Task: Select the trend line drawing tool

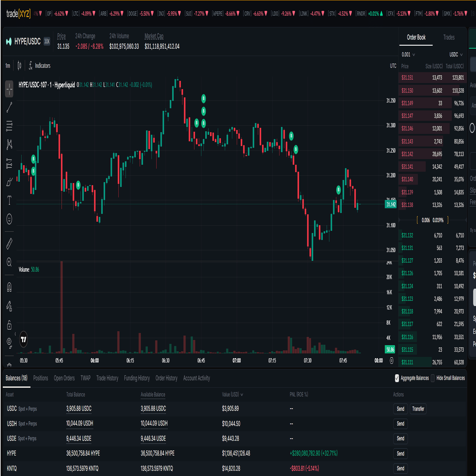Action: 9,107
